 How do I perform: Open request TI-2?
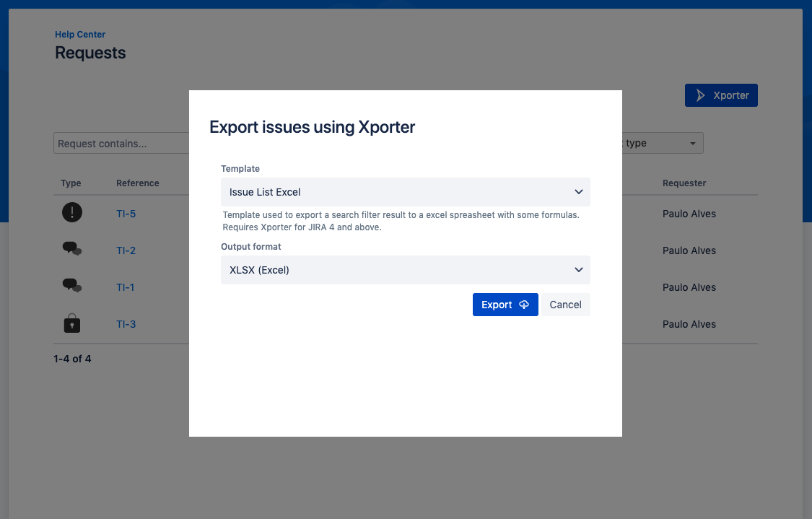point(126,250)
